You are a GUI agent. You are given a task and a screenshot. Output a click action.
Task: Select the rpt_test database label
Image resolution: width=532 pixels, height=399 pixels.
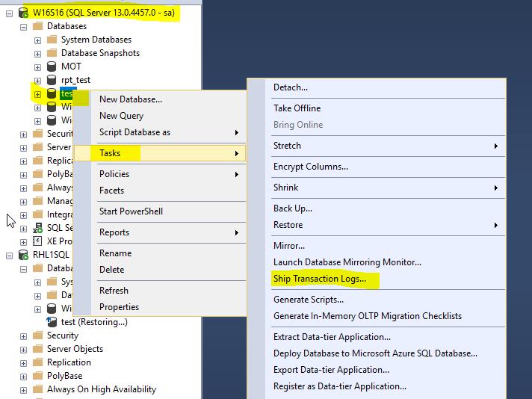75,81
